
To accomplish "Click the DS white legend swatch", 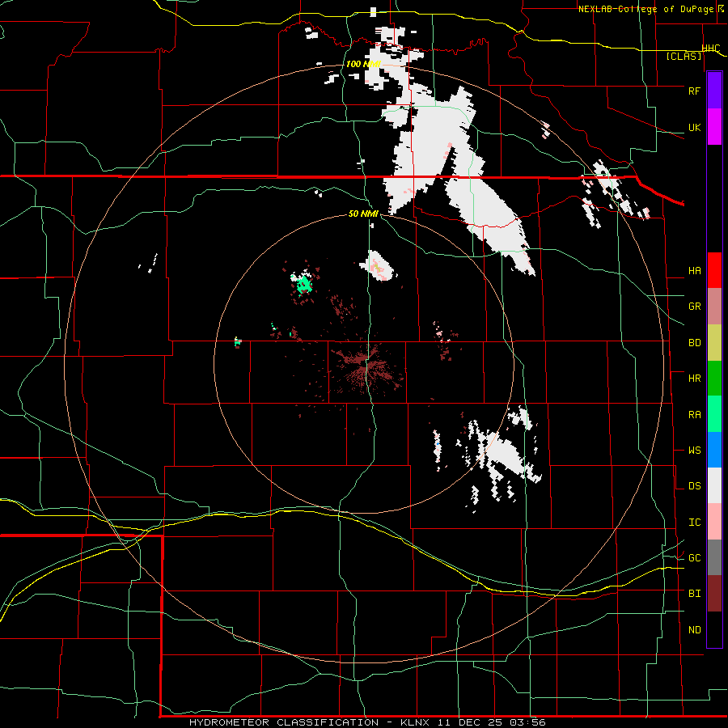I will (x=714, y=485).
